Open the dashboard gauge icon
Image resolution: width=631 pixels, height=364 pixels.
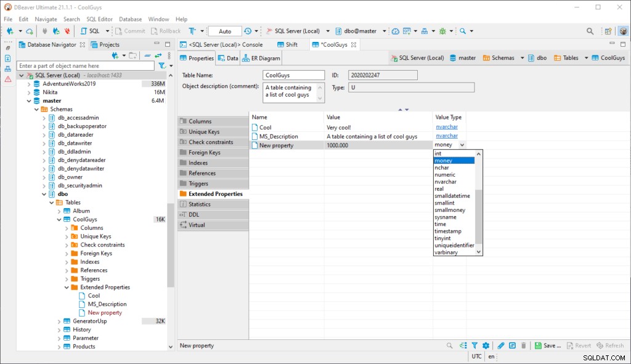click(395, 31)
